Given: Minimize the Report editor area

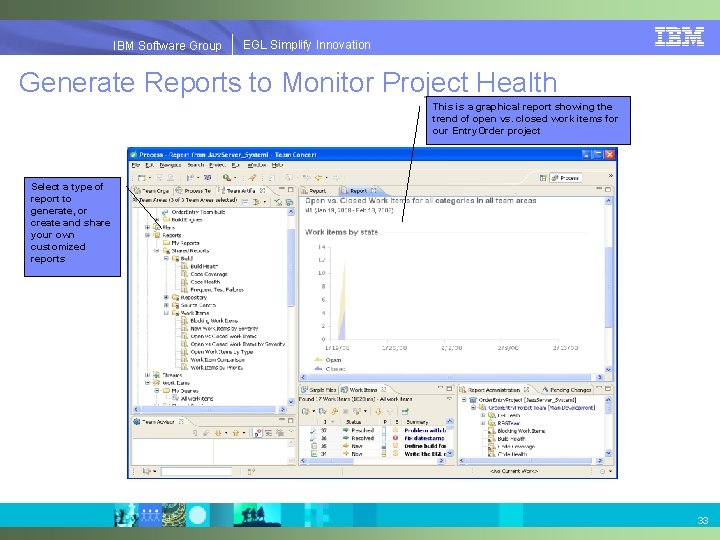Looking at the screenshot, I should 599,189.
